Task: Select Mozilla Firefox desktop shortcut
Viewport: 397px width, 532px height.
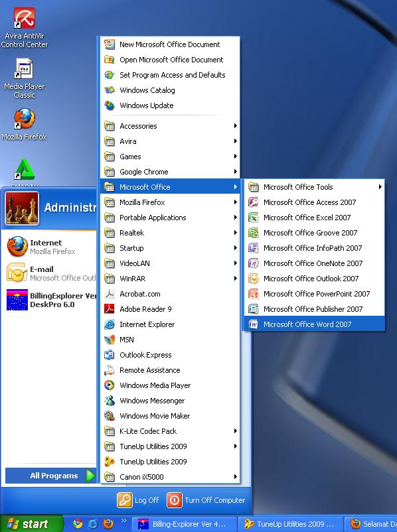Action: coord(24,124)
